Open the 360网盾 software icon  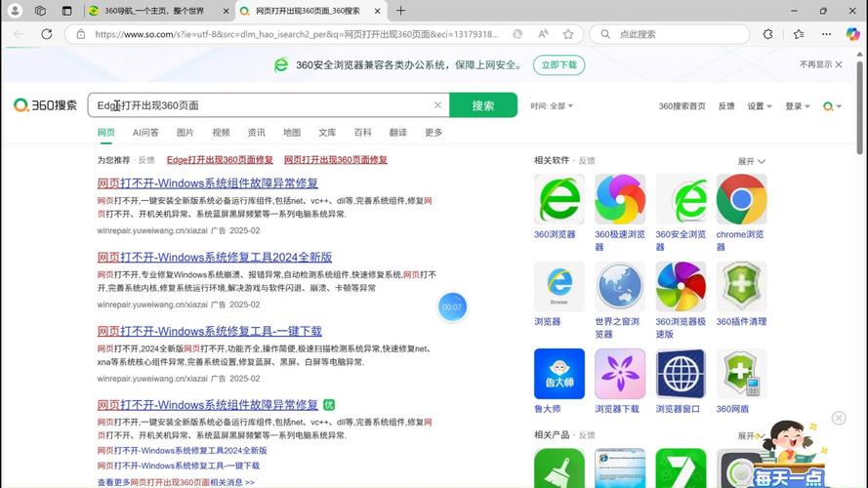(x=742, y=374)
